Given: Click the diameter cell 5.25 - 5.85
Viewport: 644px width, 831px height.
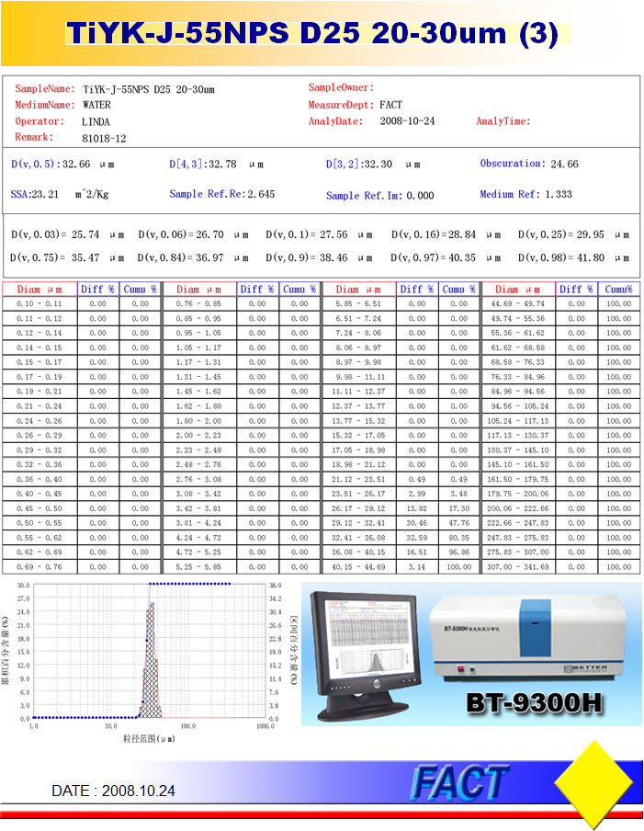Looking at the screenshot, I should [x=198, y=567].
